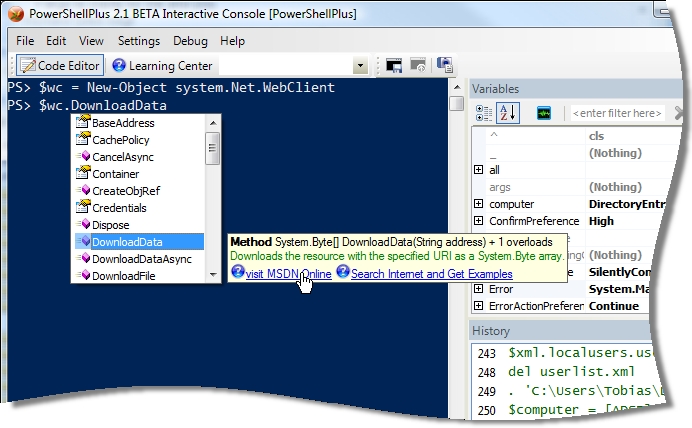Open the toolbar combo box dropdown arrow
Viewport: 692px width, 428px height.
tap(361, 66)
